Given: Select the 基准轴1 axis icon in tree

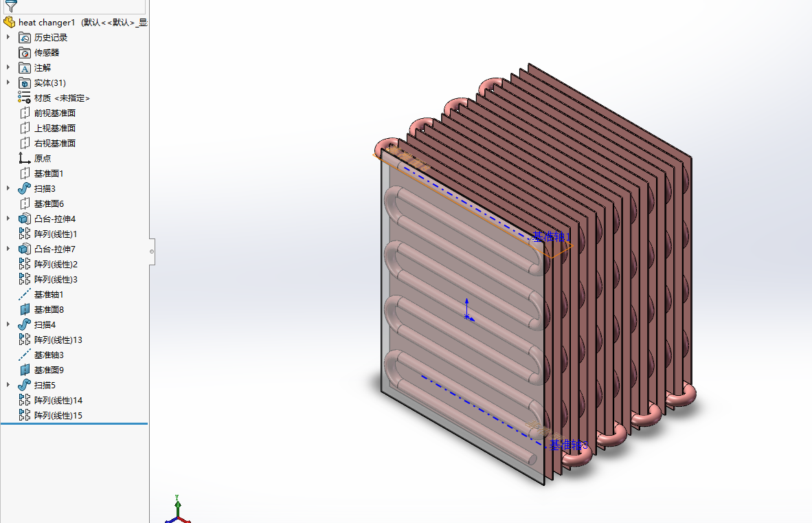Looking at the screenshot, I should point(24,294).
